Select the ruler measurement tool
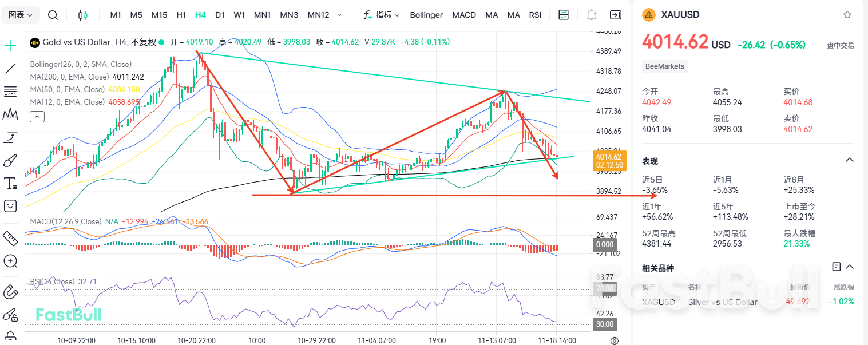 point(10,238)
